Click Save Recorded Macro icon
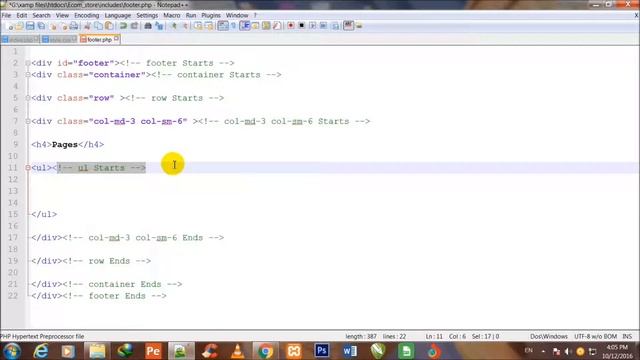This screenshot has height=360, width=640. tap(335, 26)
